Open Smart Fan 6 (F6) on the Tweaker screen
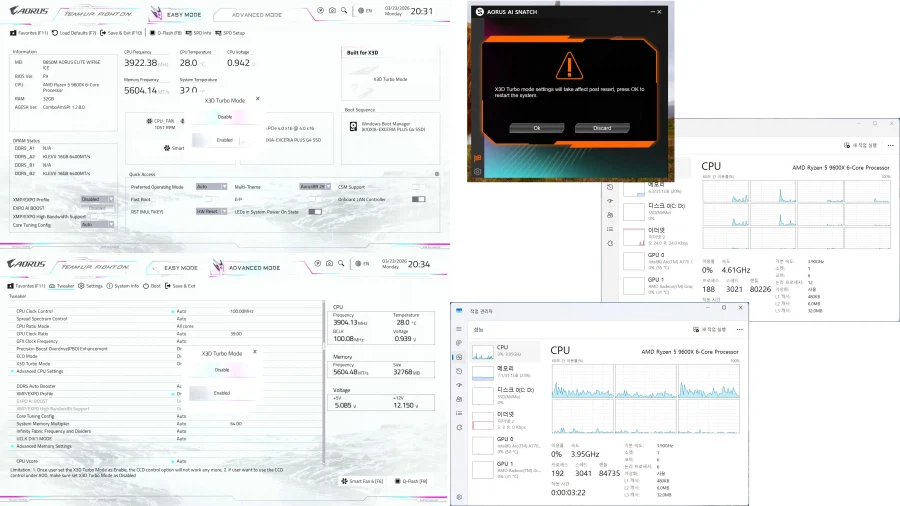 pos(362,481)
